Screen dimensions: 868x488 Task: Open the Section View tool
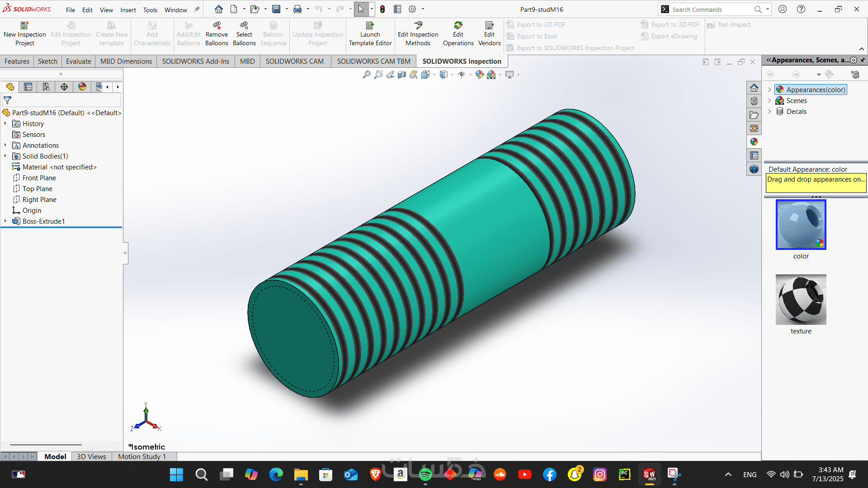pyautogui.click(x=402, y=75)
